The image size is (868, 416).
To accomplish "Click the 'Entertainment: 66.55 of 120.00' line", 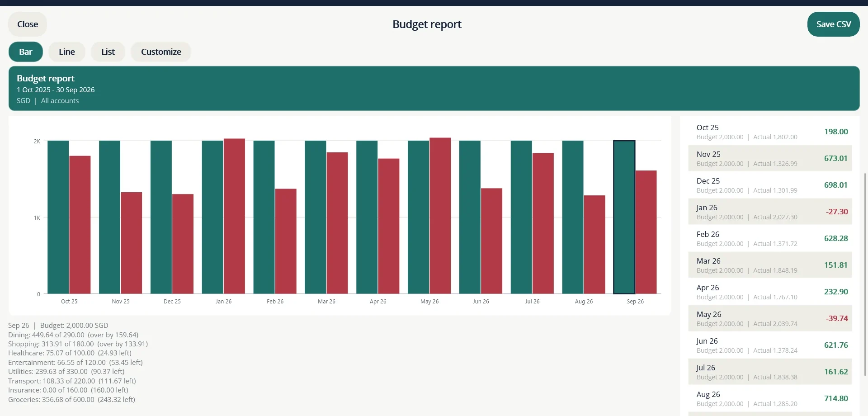I will [x=75, y=363].
